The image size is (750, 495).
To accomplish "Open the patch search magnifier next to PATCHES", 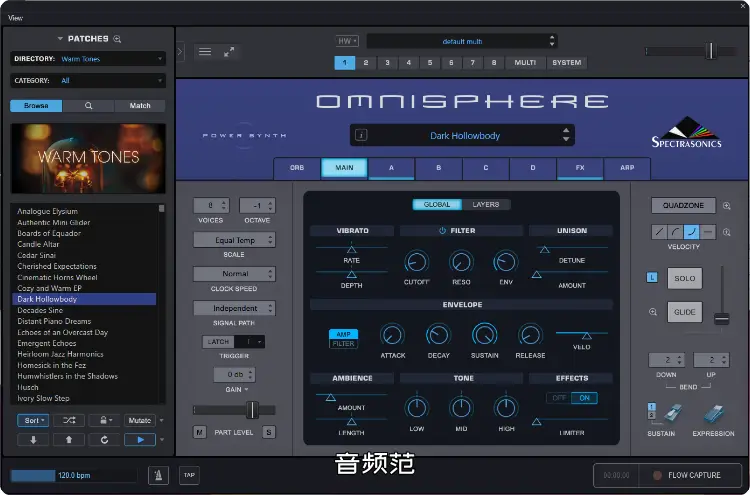I will pos(117,39).
